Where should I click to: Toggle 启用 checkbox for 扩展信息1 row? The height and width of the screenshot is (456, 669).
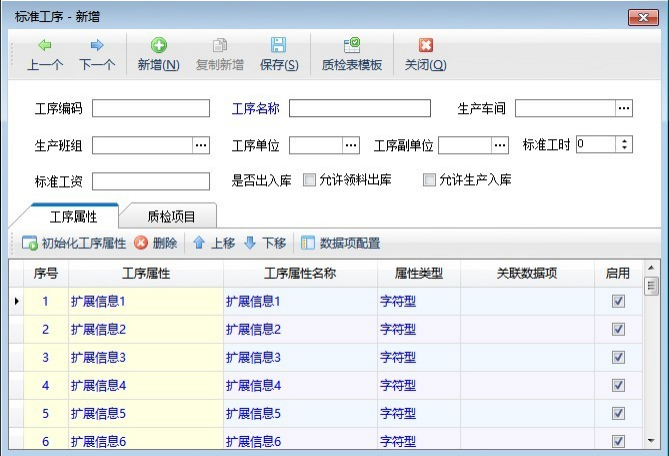coord(618,301)
